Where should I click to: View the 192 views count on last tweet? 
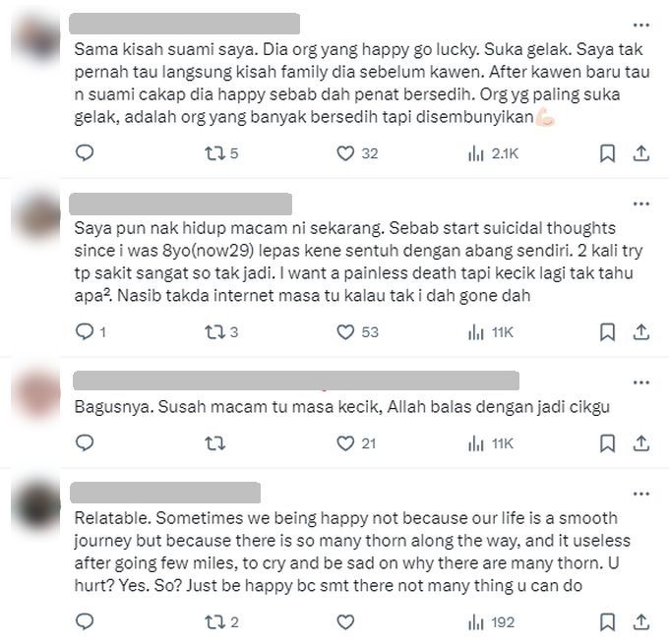pyautogui.click(x=491, y=622)
